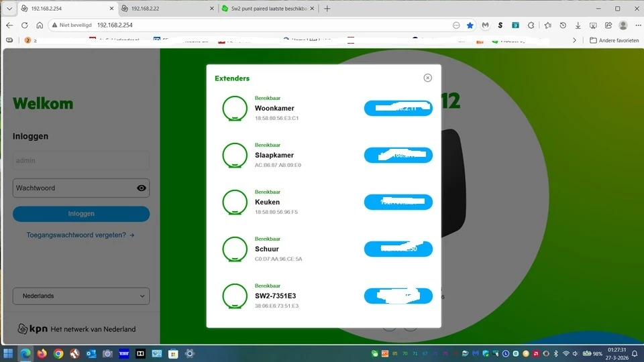
Task: Open the Slaapkamer extender IP button
Action: coord(398,155)
